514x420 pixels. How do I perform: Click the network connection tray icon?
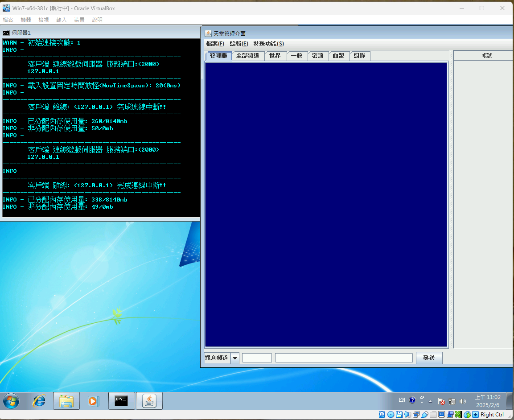click(452, 401)
